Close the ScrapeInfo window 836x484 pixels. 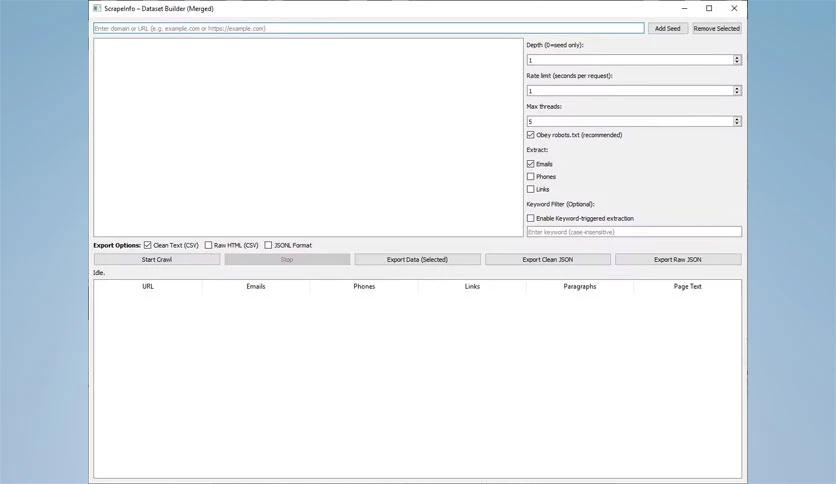[734, 9]
